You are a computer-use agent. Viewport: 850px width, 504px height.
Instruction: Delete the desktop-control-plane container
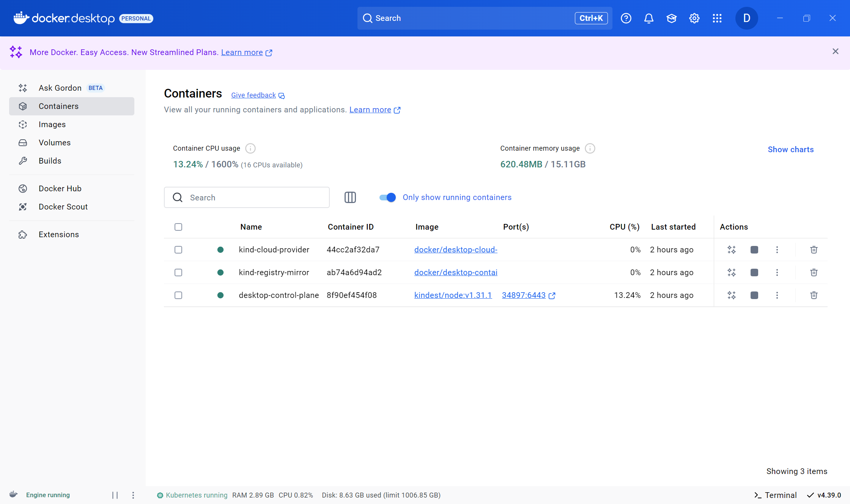tap(814, 295)
